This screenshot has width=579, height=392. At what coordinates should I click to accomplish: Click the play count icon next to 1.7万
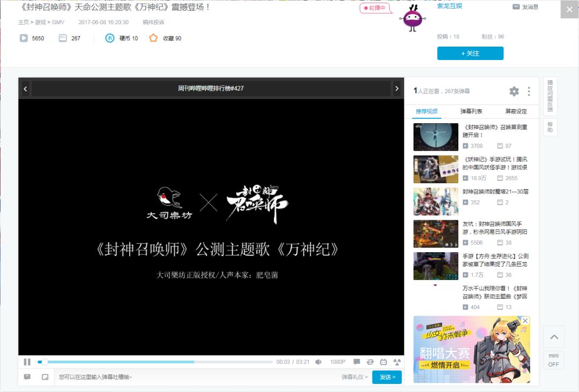(x=465, y=275)
